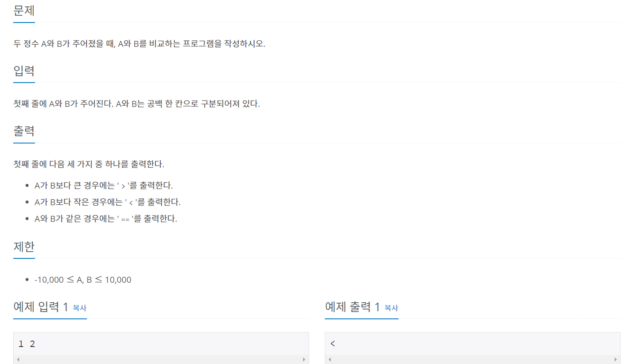The width and height of the screenshot is (630, 364).
Task: Copy sample output via 복사 link
Action: 391,308
